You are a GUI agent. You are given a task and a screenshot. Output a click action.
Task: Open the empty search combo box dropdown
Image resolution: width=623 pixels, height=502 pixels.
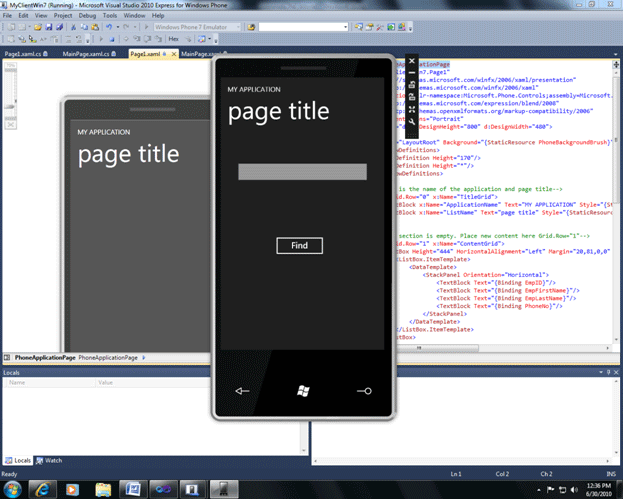[x=345, y=27]
